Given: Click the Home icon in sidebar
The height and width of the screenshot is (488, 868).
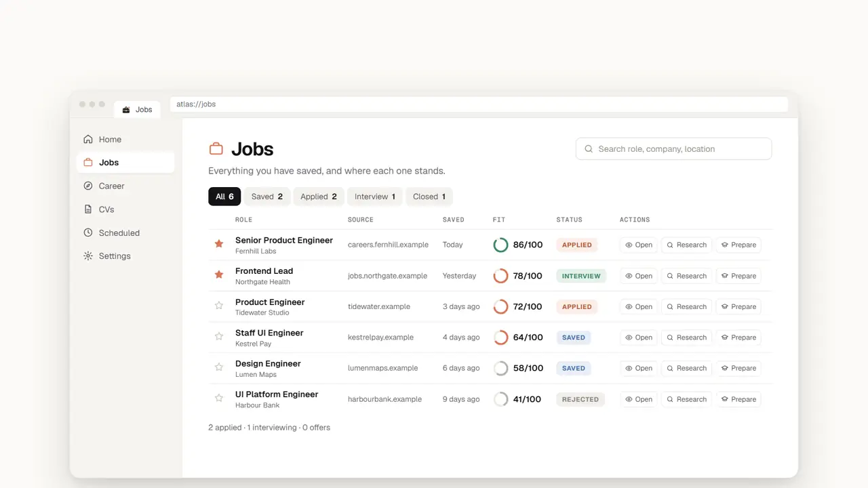Looking at the screenshot, I should [88, 140].
